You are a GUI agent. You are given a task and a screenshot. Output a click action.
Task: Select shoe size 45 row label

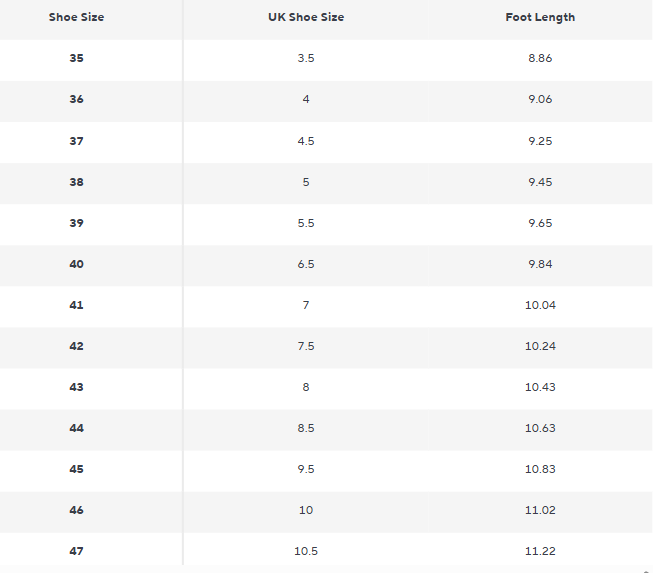[x=77, y=469]
